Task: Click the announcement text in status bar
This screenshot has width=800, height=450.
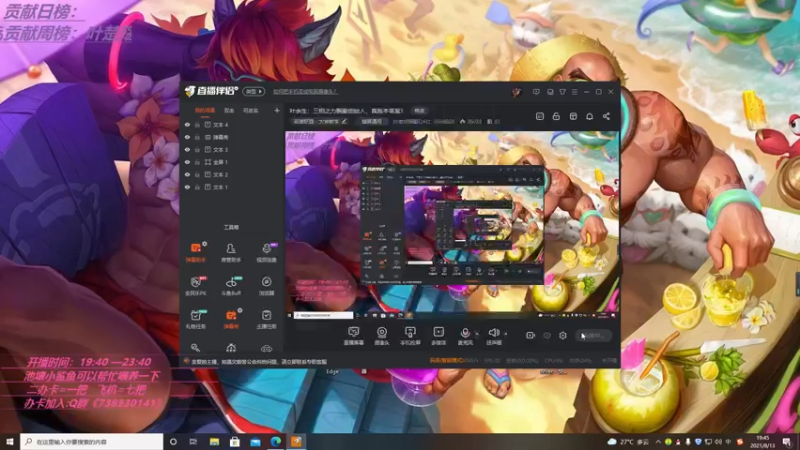Action: coord(259,361)
